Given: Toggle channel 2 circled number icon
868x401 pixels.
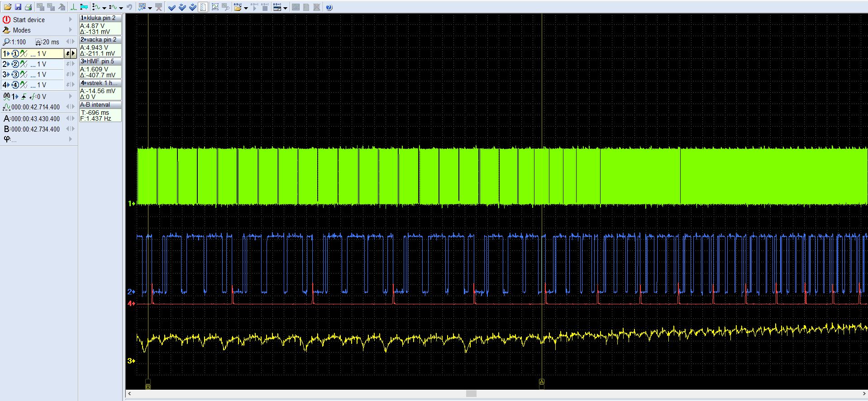Looking at the screenshot, I should (15, 64).
